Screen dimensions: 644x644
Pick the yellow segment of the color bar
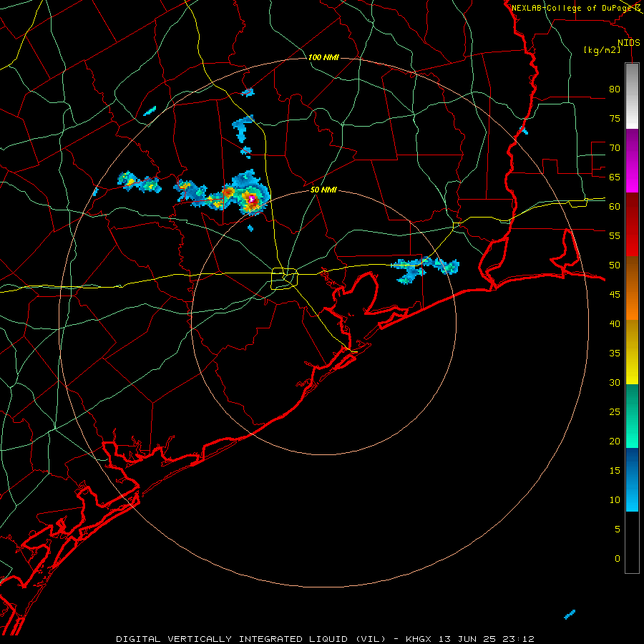tap(632, 352)
